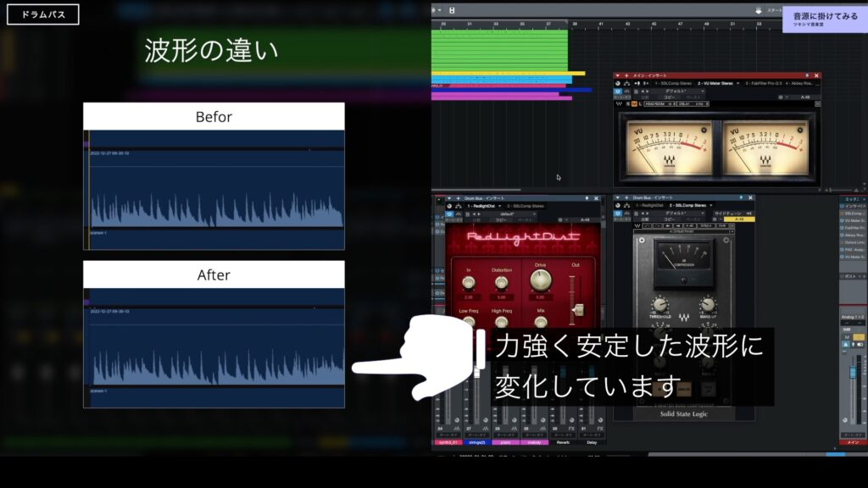This screenshot has width=868, height=488.
Task: Switch to the '1 - SSLComp Stereo' tab in the メイン window
Action: [x=674, y=84]
